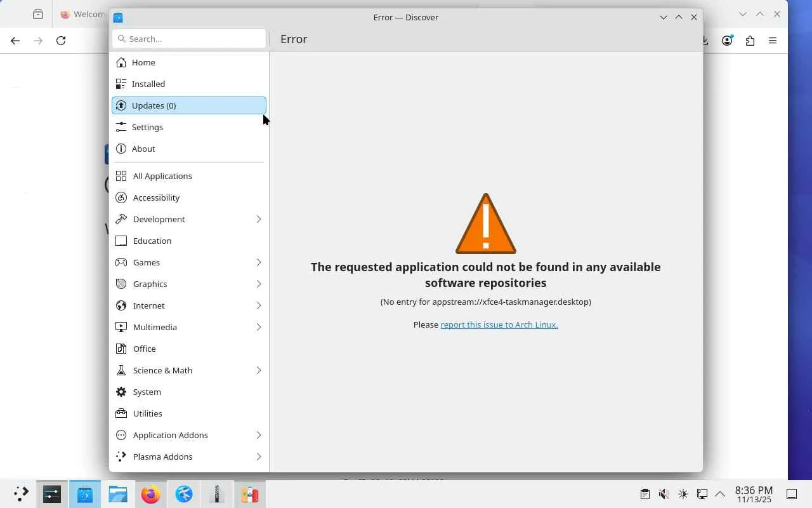The height and width of the screenshot is (508, 812).
Task: Open the Home page in Discover
Action: 189,62
